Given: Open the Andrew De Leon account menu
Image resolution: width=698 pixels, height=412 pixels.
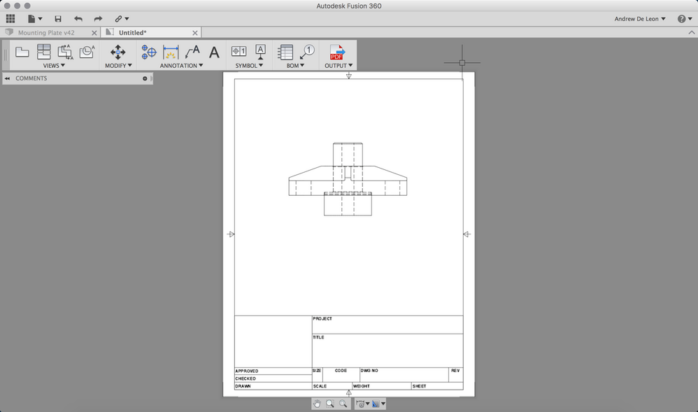Looking at the screenshot, I should point(640,18).
